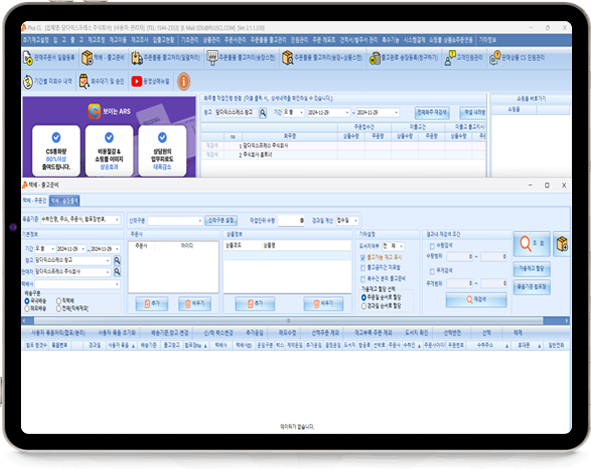Click the package box icon beside 조회
This screenshot has height=469, width=591.
(x=562, y=244)
